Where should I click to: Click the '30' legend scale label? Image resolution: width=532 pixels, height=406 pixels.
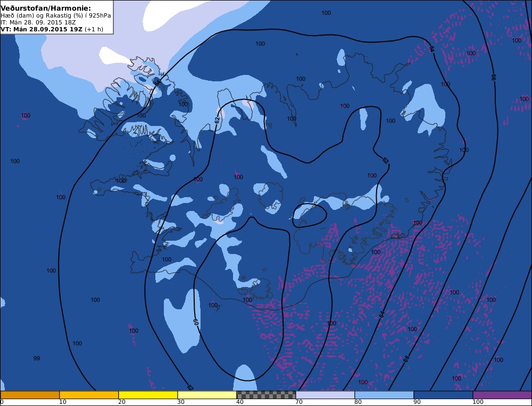click(x=180, y=402)
